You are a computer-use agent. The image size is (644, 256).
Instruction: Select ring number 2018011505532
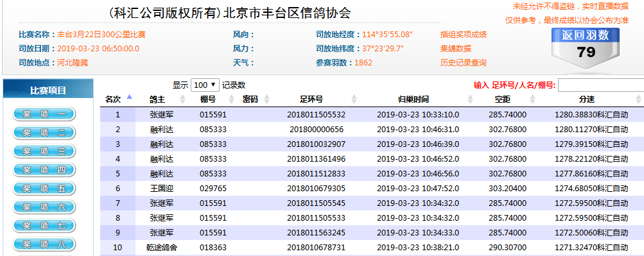(317, 115)
